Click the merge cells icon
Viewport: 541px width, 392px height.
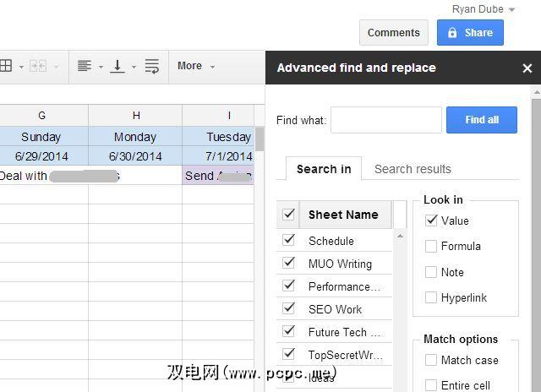[x=38, y=66]
